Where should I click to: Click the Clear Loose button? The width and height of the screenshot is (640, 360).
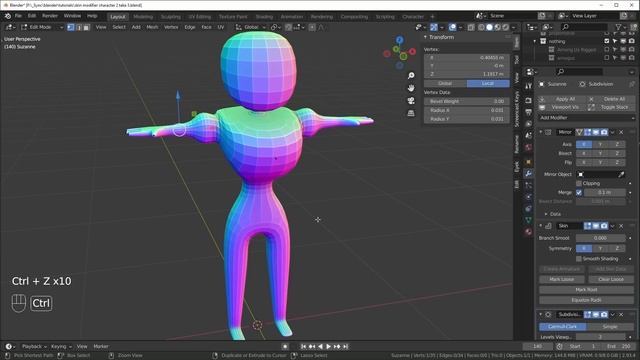pyautogui.click(x=611, y=280)
